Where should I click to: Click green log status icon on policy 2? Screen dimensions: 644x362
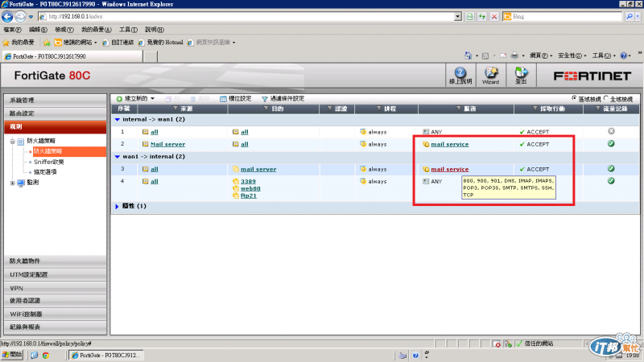tap(611, 144)
